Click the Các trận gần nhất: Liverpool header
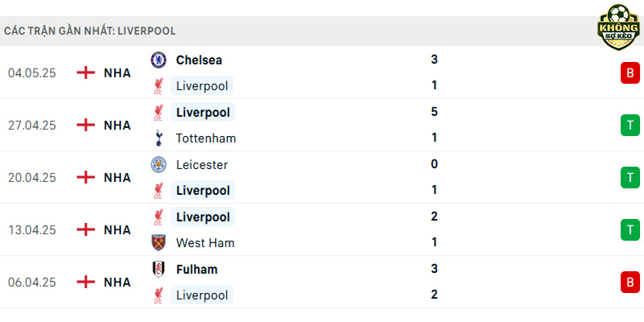The height and width of the screenshot is (322, 644). (90, 31)
